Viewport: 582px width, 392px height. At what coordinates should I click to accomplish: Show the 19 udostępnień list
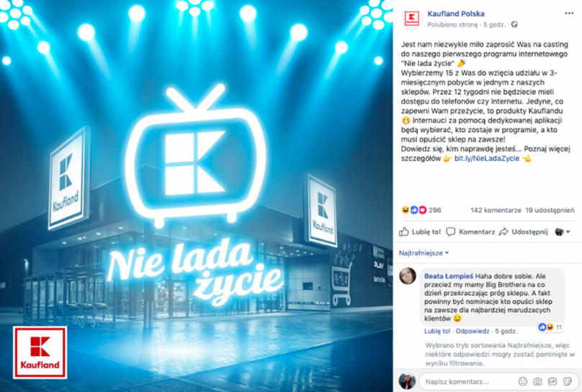coord(550,210)
